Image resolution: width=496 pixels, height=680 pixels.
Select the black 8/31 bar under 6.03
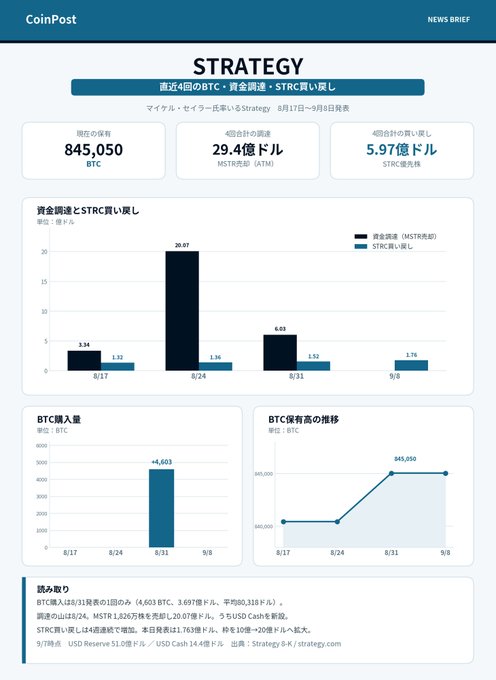point(280,353)
